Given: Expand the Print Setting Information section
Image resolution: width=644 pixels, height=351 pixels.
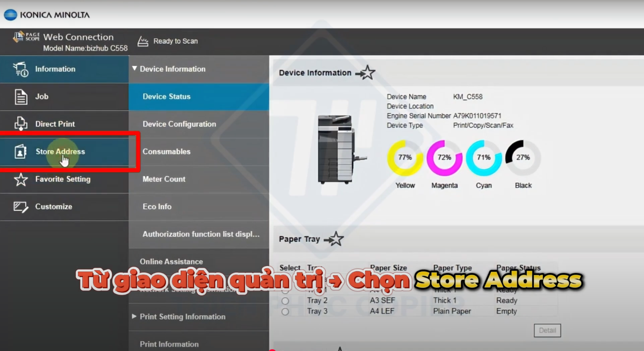Looking at the screenshot, I should (x=134, y=317).
